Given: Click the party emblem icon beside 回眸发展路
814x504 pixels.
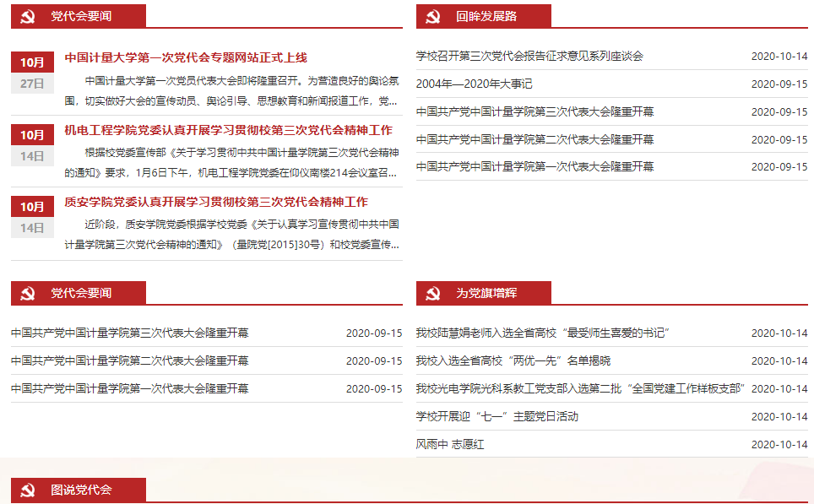Looking at the screenshot, I should point(433,16).
